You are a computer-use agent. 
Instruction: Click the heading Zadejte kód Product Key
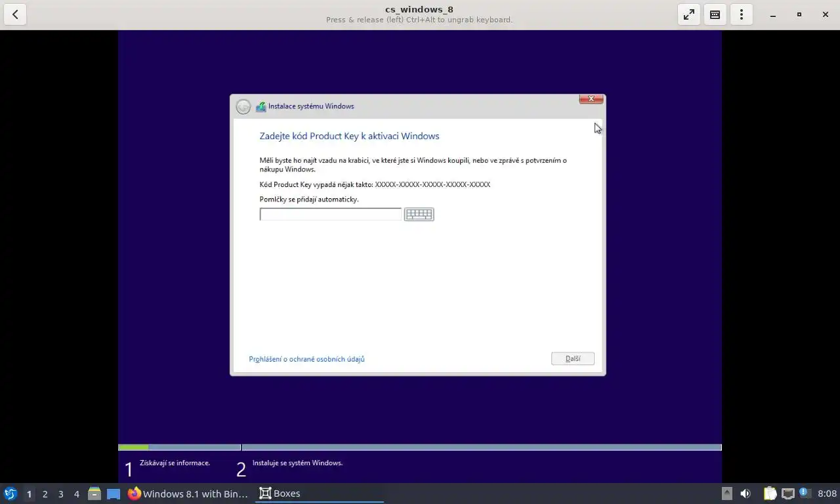pyautogui.click(x=349, y=136)
